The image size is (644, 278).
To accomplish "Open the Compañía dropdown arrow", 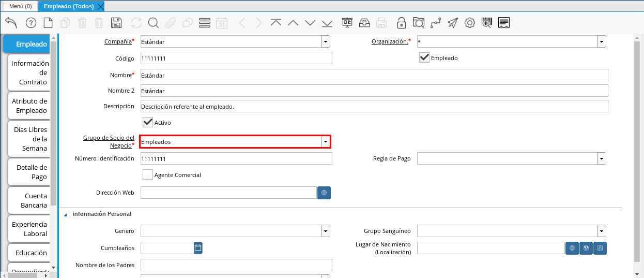I will pos(326,41).
